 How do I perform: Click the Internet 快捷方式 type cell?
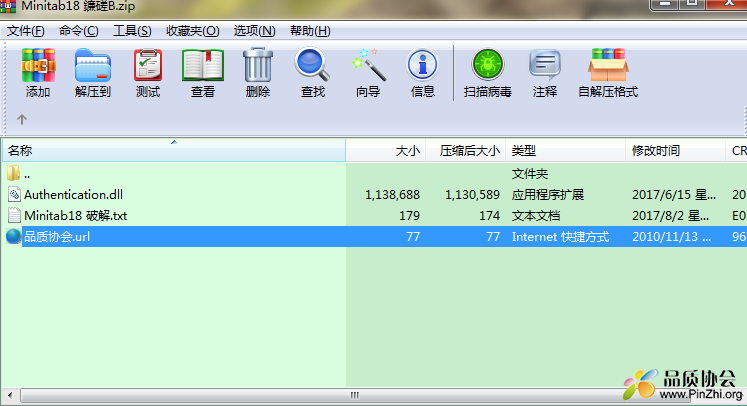coord(560,237)
